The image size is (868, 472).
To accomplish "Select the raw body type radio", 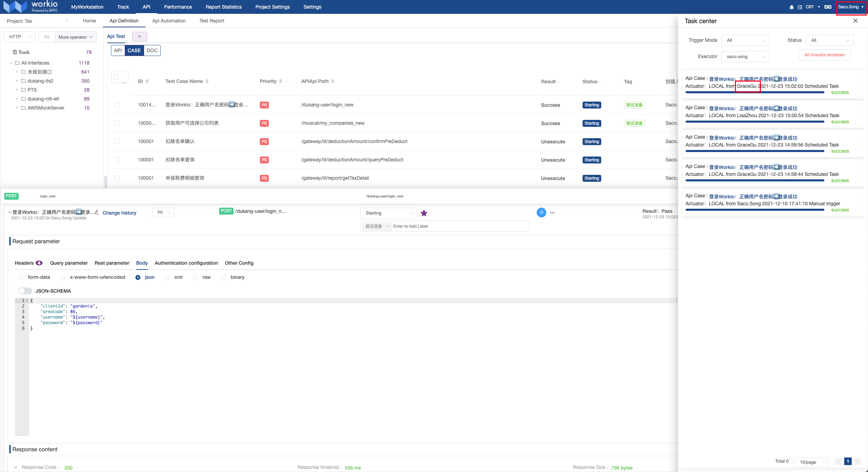I will [x=195, y=277].
